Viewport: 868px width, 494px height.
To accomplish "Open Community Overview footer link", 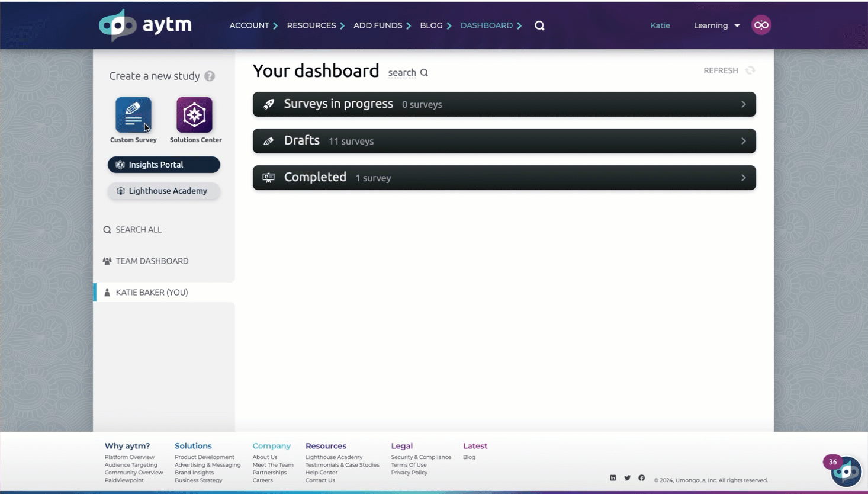I will pos(134,473).
